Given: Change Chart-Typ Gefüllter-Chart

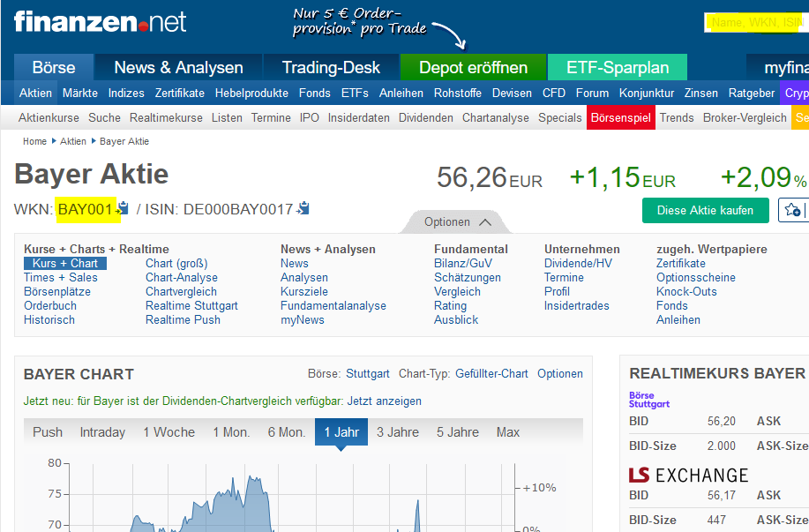Looking at the screenshot, I should [491, 373].
